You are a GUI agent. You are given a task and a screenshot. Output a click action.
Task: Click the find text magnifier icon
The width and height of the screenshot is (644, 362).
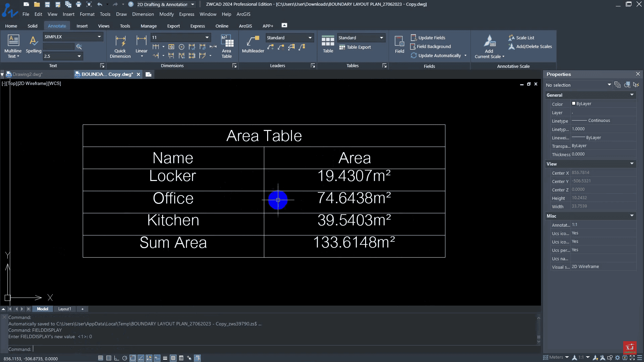click(x=79, y=46)
